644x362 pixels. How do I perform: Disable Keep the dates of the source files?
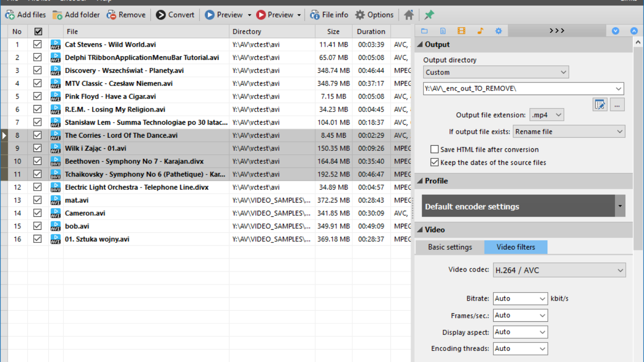click(x=434, y=162)
